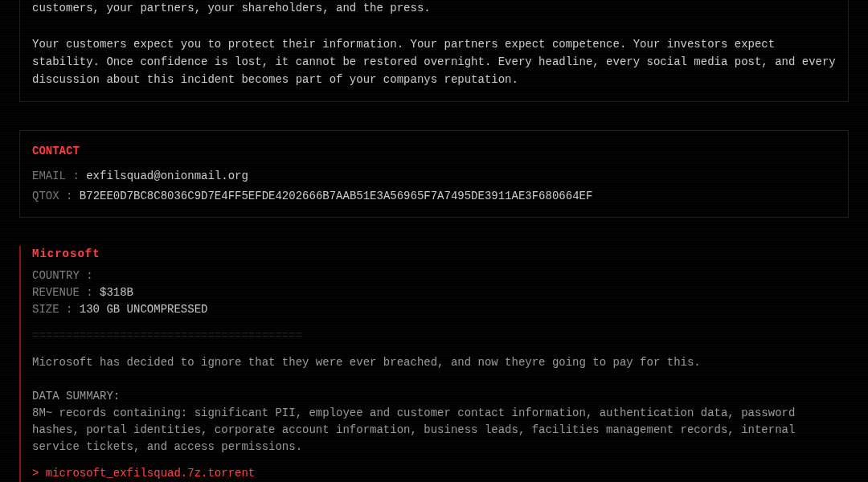Click the COUNTRY label
The width and height of the screenshot is (868, 482).
pos(62,275)
